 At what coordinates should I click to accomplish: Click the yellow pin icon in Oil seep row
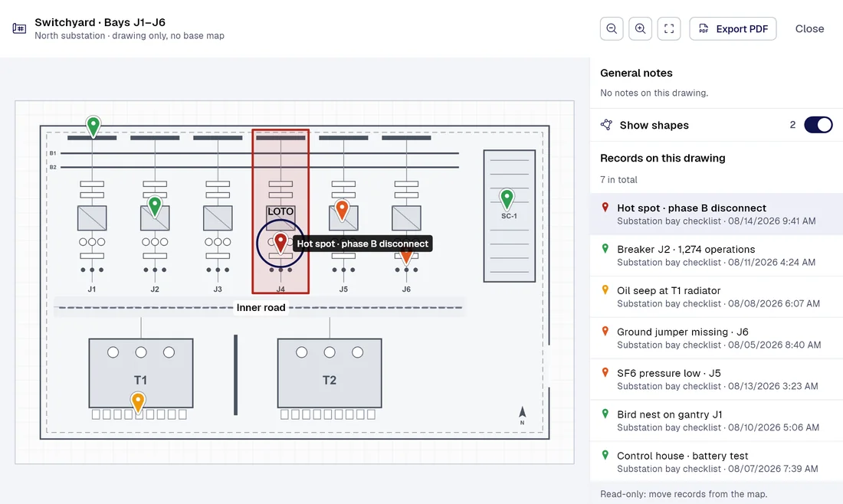[605, 290]
